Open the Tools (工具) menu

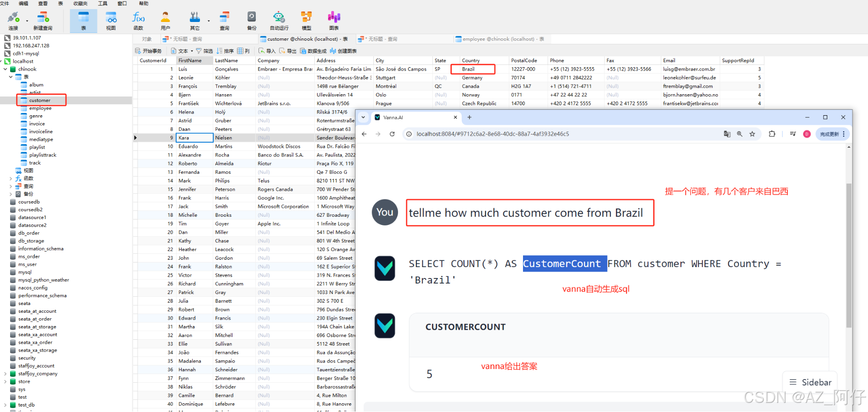pos(102,3)
